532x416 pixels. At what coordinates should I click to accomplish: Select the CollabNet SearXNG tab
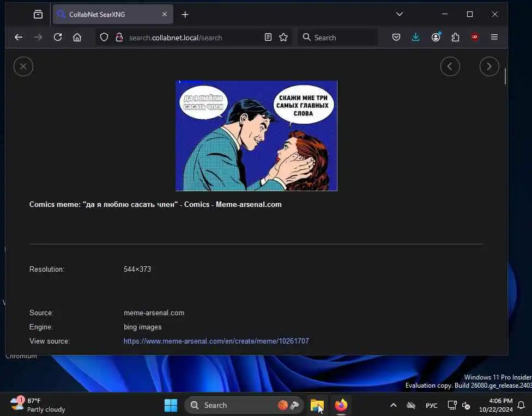pyautogui.click(x=113, y=14)
